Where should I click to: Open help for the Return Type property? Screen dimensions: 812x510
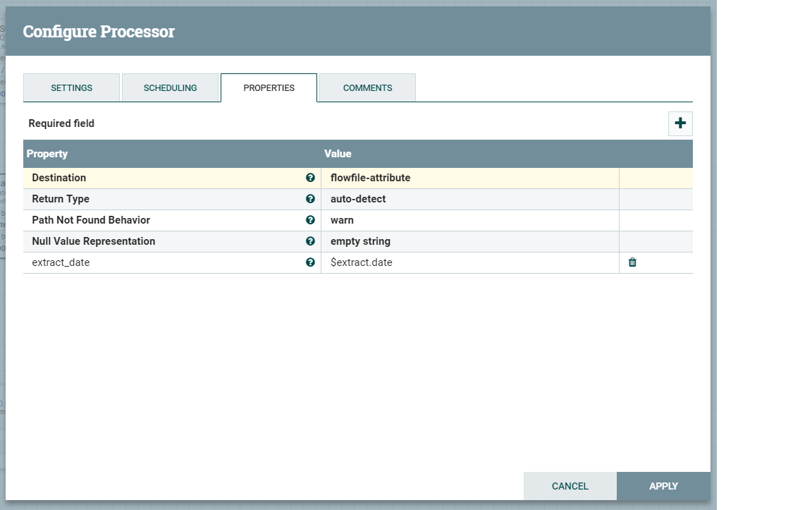coord(310,199)
